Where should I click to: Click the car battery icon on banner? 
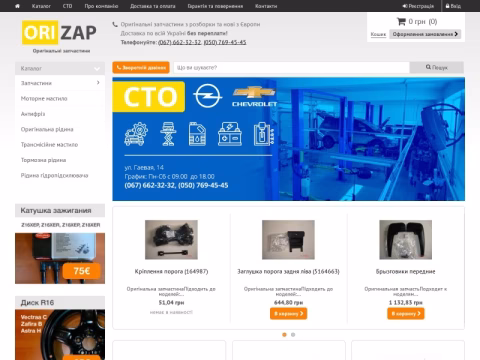[x=230, y=134]
